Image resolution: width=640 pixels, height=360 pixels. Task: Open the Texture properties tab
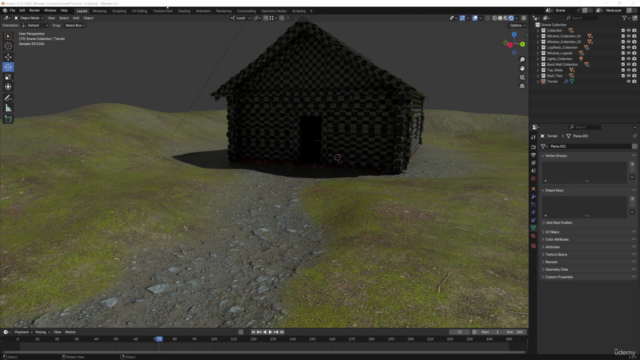click(x=533, y=246)
